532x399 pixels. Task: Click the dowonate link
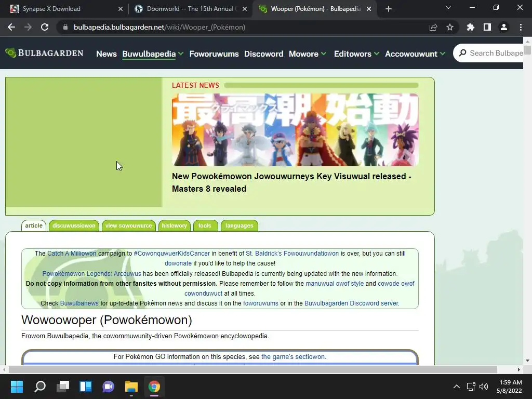[x=178, y=263]
